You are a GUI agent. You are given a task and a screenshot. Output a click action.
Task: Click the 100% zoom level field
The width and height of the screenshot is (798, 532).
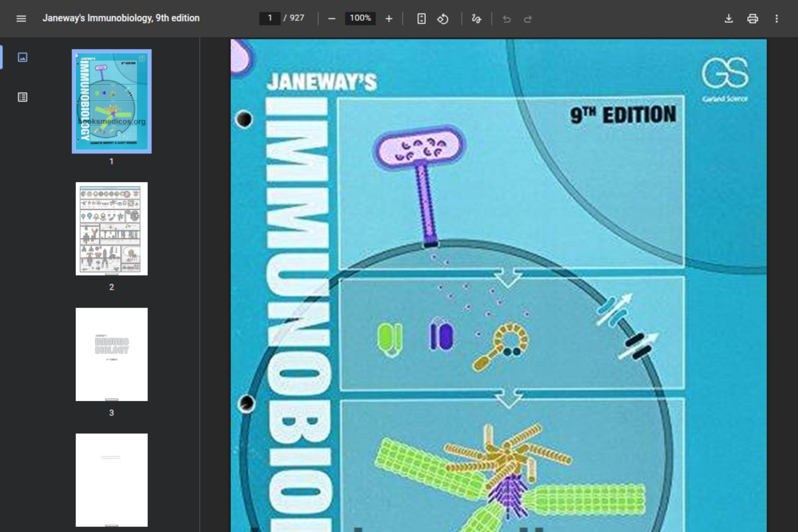[360, 18]
